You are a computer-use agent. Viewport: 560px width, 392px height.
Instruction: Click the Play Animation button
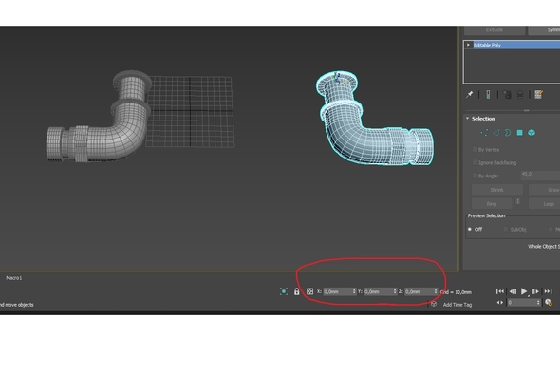pos(524,291)
